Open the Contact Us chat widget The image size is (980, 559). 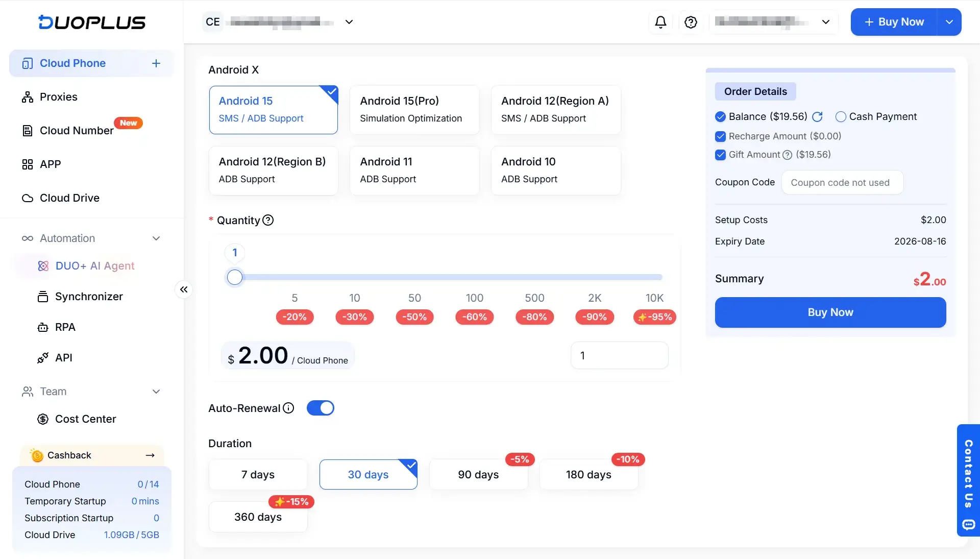(968, 480)
